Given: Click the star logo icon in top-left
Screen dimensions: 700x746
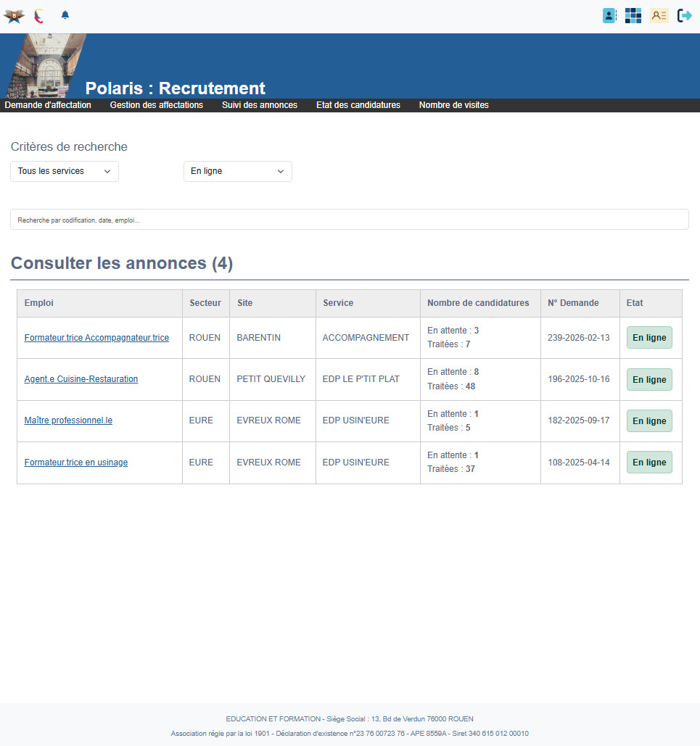Looking at the screenshot, I should (14, 16).
